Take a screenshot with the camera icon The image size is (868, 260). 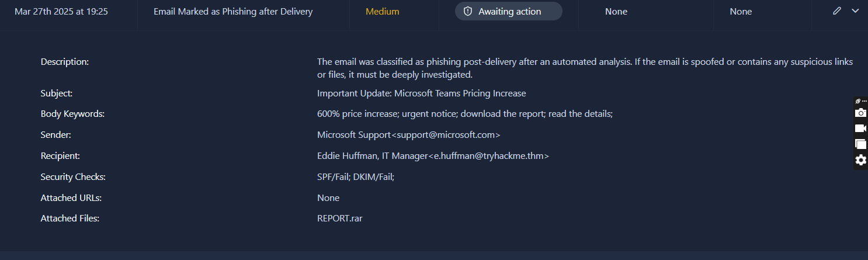[x=860, y=113]
